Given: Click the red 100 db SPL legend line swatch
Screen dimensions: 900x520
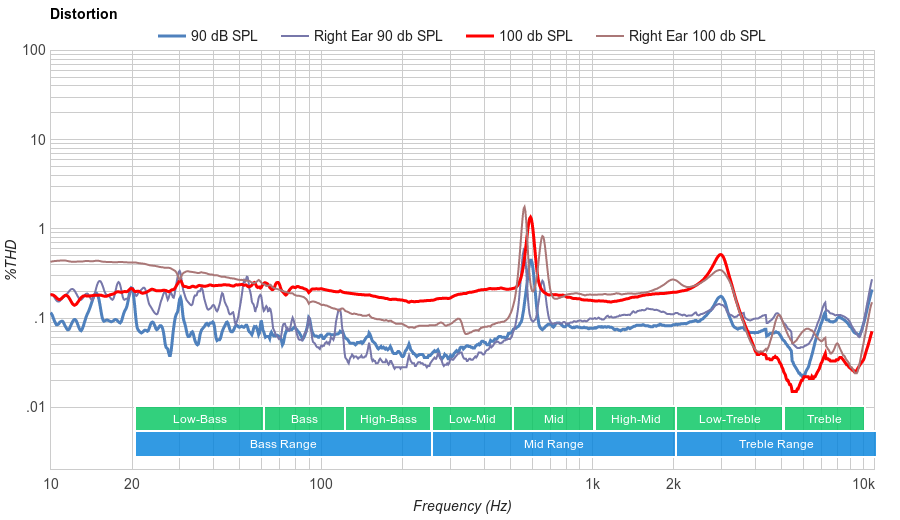Looking at the screenshot, I should click(x=479, y=36).
